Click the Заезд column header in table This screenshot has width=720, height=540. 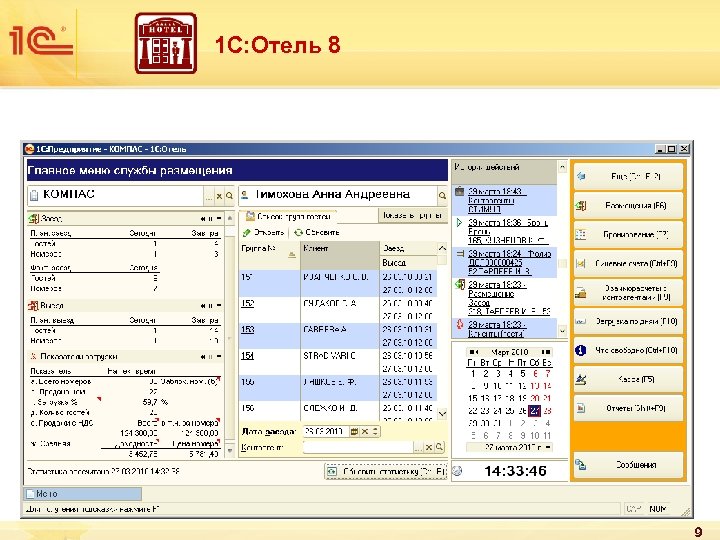[x=408, y=248]
